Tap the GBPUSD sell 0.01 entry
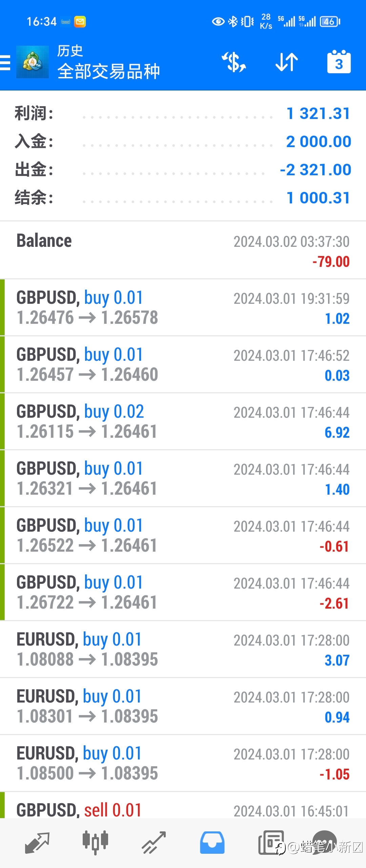The image size is (366, 868). pyautogui.click(x=183, y=805)
